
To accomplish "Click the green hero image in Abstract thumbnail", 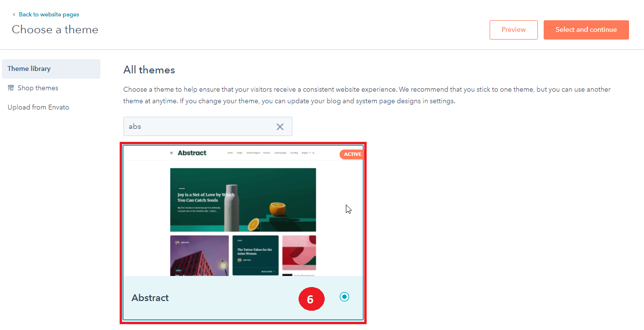I will click(243, 199).
